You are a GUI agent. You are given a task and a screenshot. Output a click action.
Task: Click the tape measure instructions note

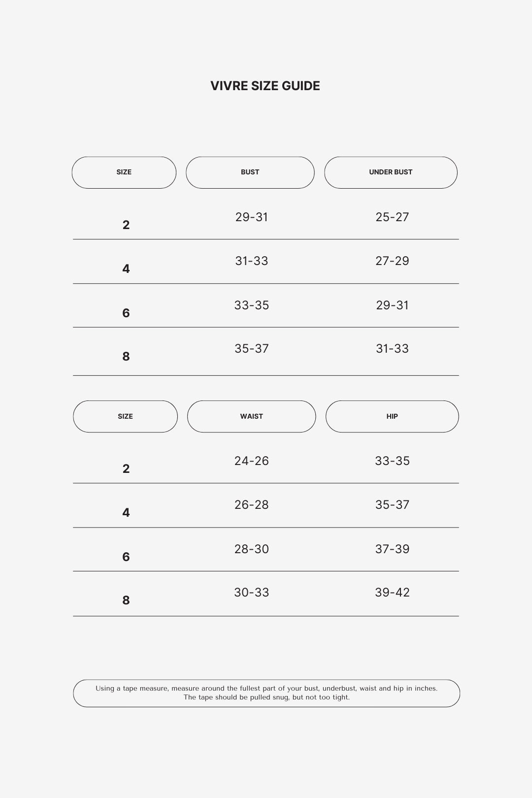(x=266, y=693)
